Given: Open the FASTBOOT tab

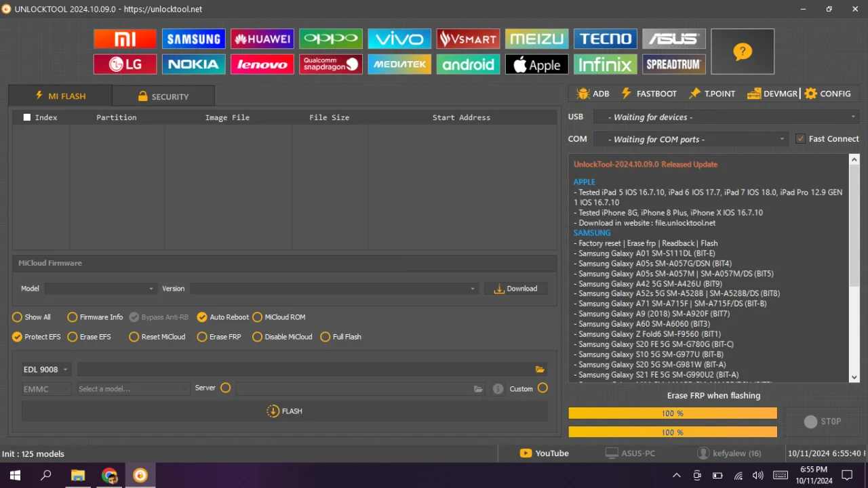Looking at the screenshot, I should point(648,94).
